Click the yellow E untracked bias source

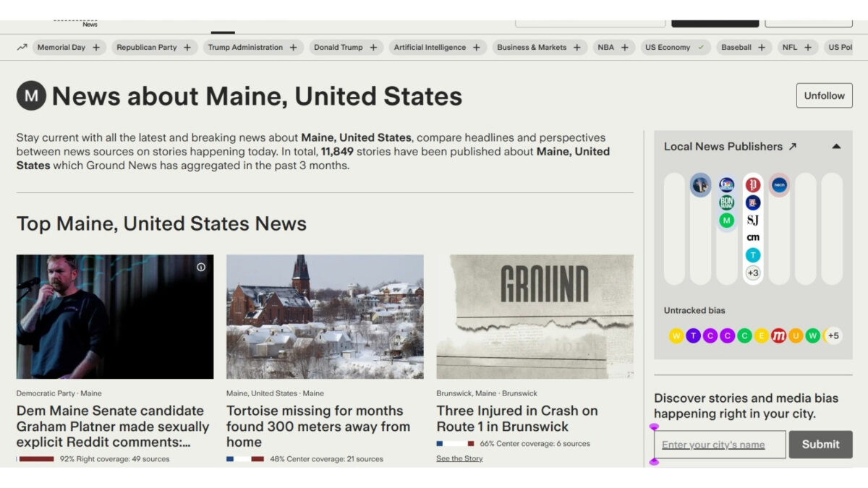(x=762, y=335)
